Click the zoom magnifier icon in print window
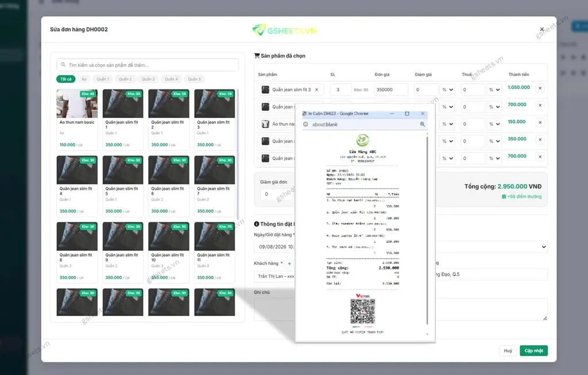This screenshot has width=588, height=375. tap(423, 124)
